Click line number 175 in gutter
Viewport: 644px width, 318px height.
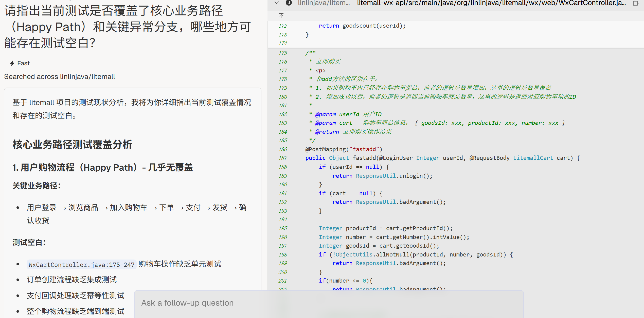click(283, 53)
